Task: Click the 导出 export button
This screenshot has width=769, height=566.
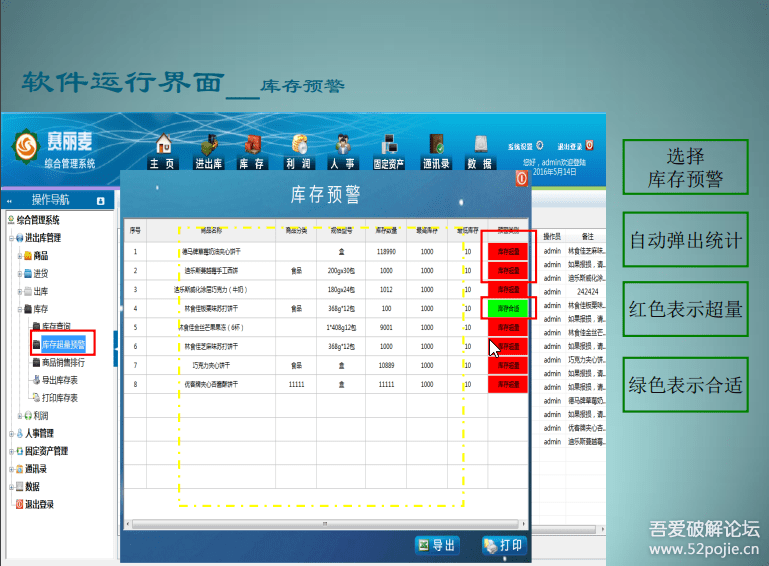Action: [x=436, y=545]
